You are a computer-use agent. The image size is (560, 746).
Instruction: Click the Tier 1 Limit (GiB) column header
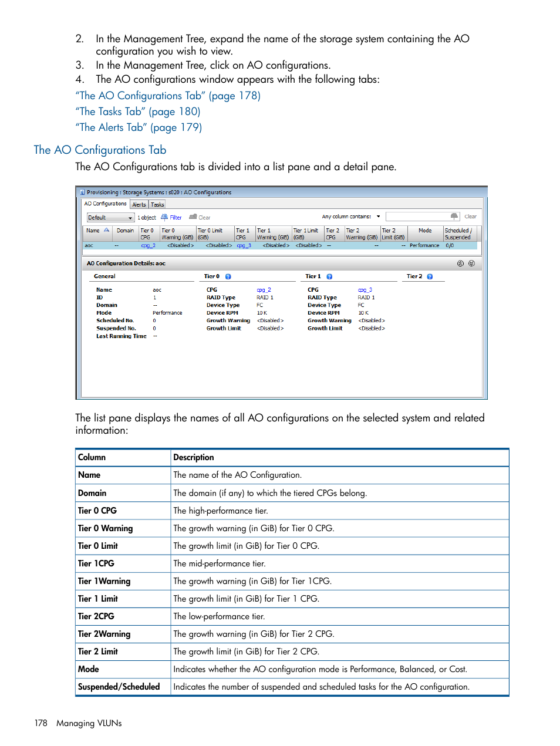coord(308,234)
